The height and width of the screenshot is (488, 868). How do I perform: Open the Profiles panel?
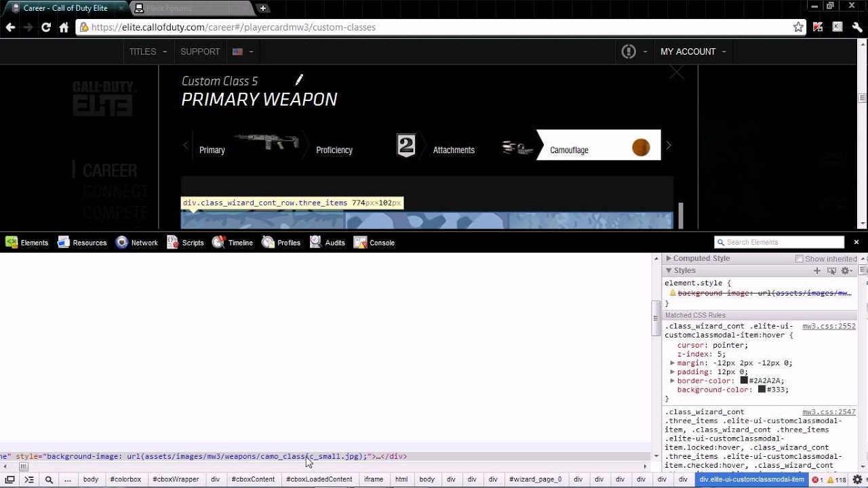coord(281,243)
